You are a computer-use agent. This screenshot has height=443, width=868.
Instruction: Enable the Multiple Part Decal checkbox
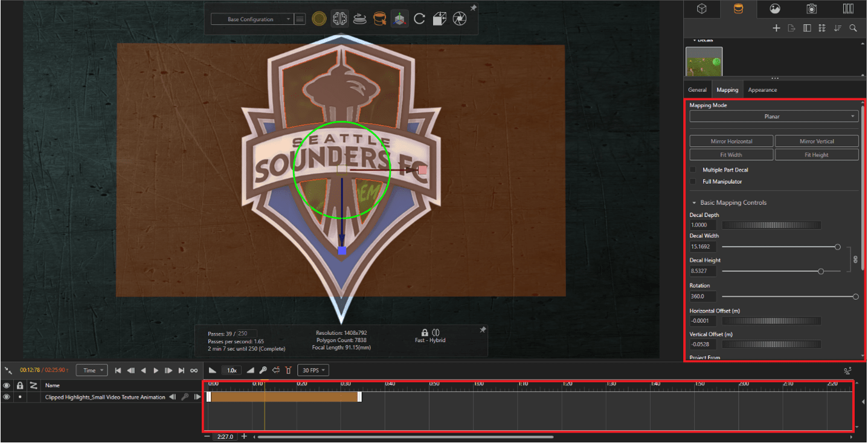(693, 170)
